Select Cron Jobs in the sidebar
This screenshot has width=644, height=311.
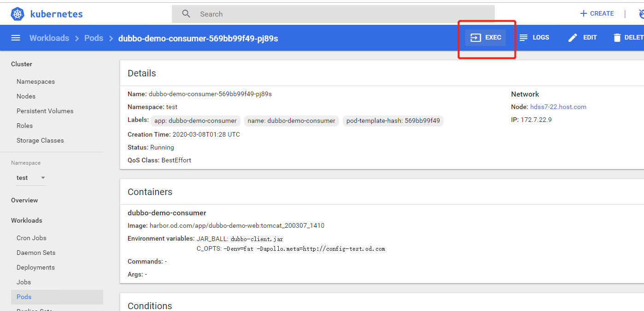[x=31, y=238]
